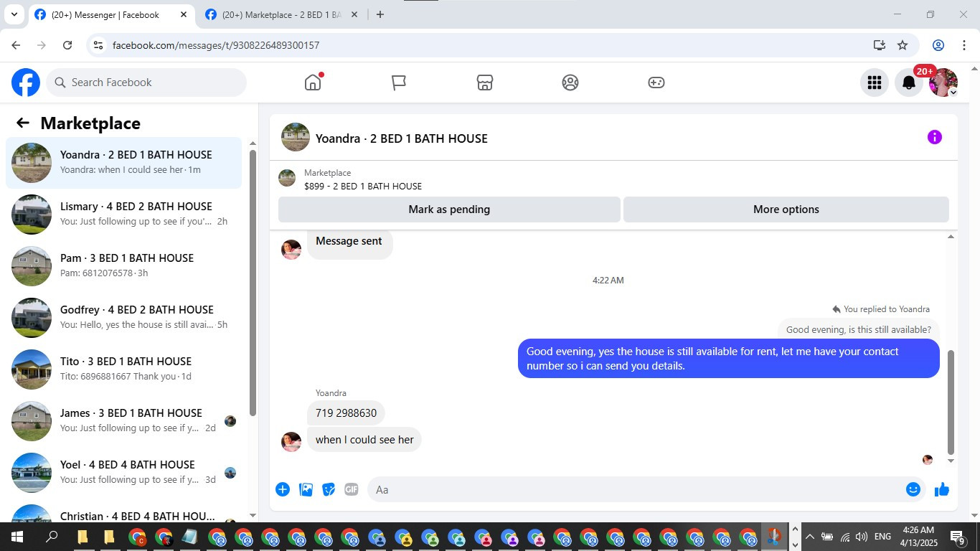Click the message 'when I could see her'
The width and height of the screenshot is (980, 551).
click(364, 440)
